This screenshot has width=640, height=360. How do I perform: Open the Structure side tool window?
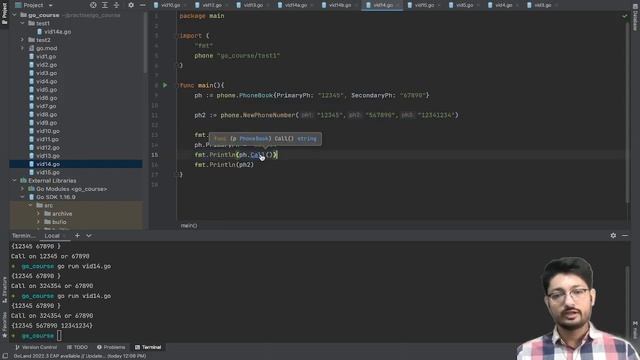(4, 289)
